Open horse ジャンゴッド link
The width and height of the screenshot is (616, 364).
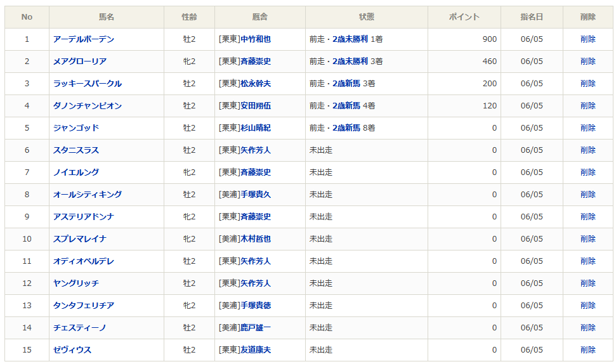[x=76, y=128]
